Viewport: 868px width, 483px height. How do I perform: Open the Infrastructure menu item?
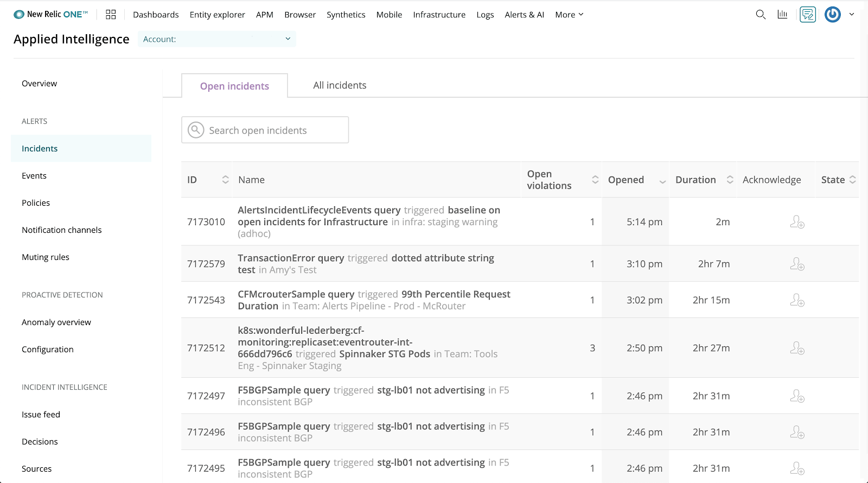click(x=439, y=15)
